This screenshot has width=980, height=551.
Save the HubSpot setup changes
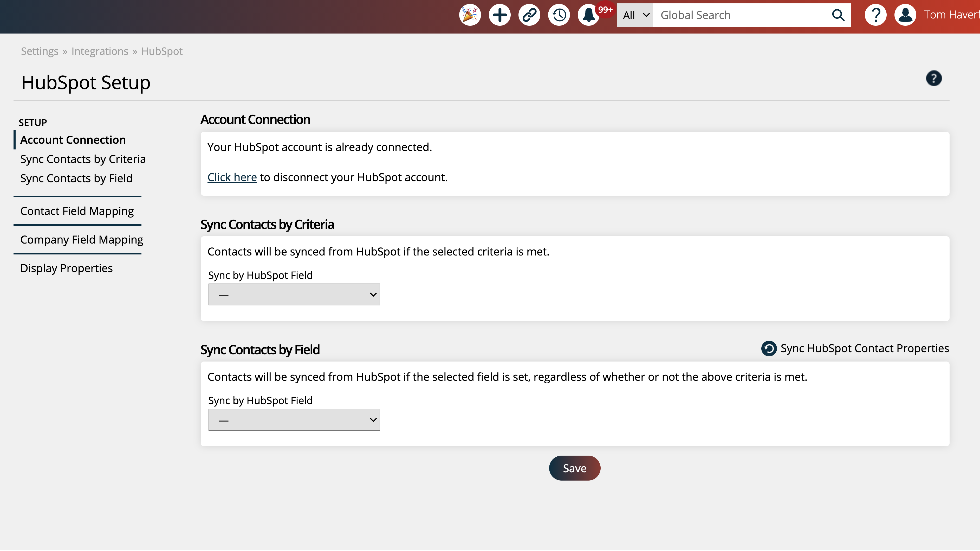coord(574,468)
